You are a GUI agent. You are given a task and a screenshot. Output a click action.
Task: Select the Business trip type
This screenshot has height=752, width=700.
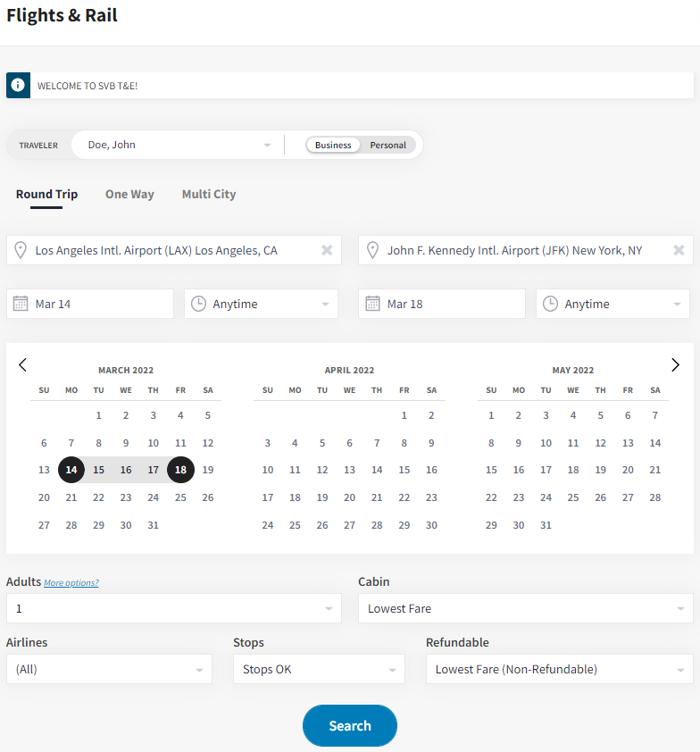pos(333,145)
